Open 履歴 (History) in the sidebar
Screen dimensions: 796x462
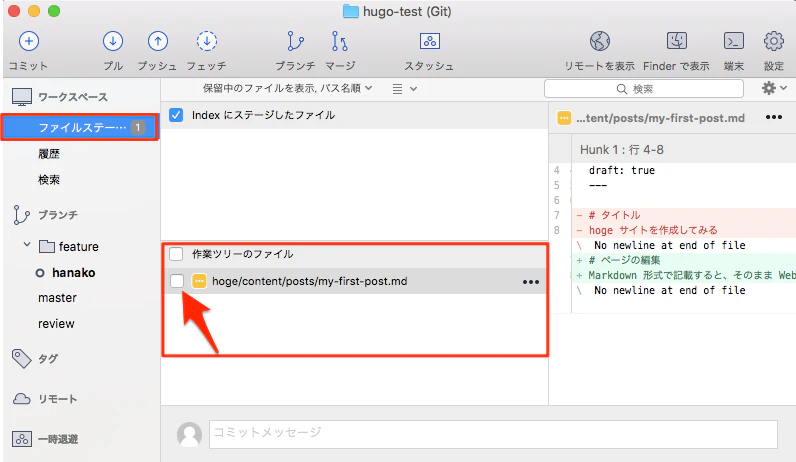[x=49, y=154]
